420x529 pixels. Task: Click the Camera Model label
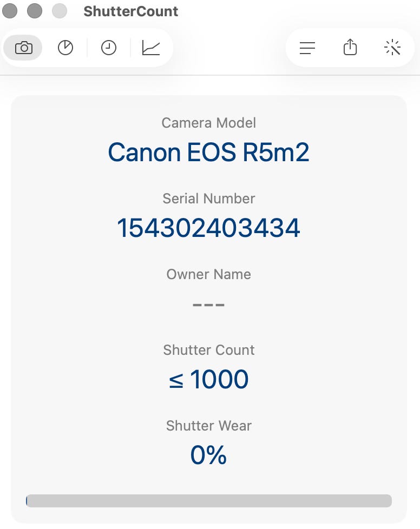pyautogui.click(x=209, y=123)
